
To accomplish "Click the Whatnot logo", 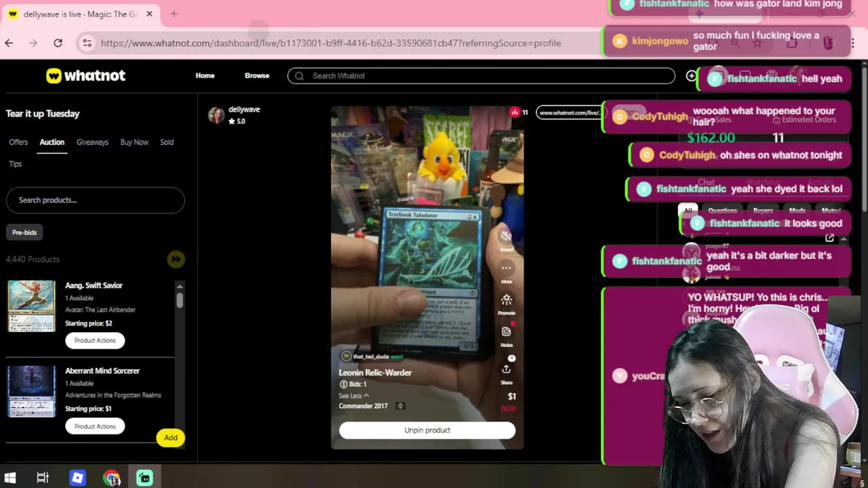I will pos(85,75).
